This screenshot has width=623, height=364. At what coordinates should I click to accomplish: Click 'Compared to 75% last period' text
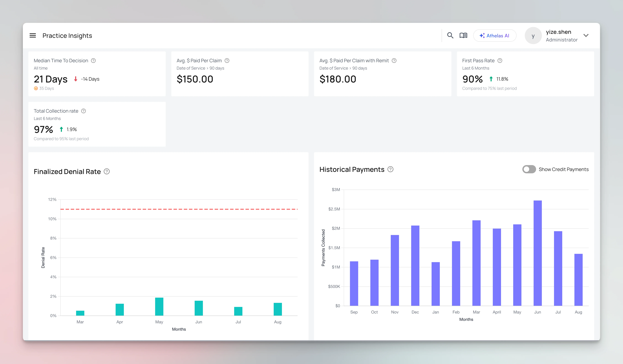(x=489, y=88)
